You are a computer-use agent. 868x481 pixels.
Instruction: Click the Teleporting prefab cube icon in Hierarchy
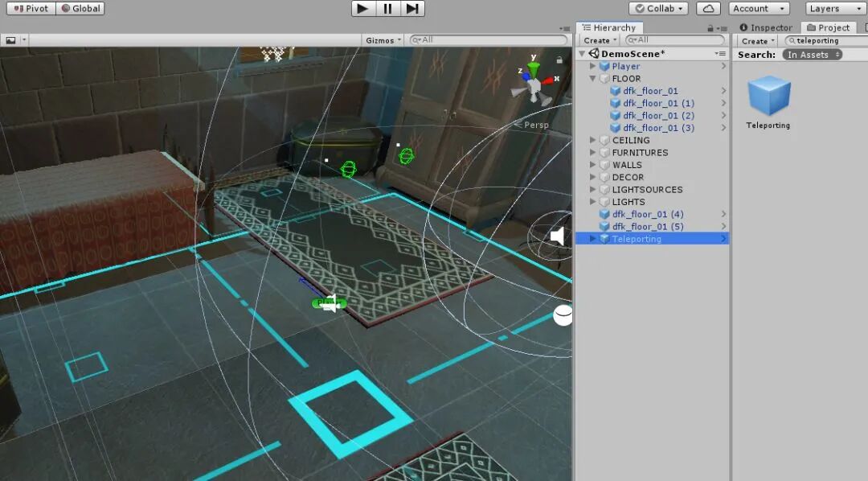click(x=604, y=239)
